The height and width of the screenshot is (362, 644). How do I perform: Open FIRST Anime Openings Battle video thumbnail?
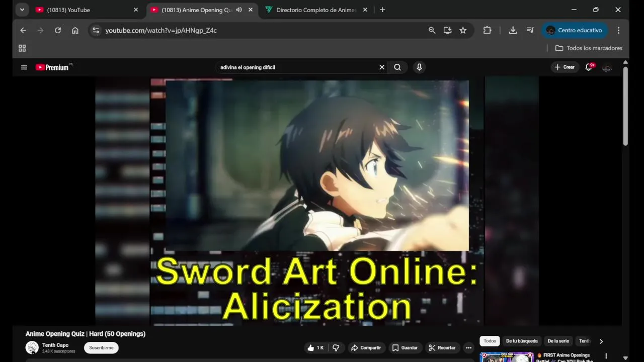click(506, 357)
